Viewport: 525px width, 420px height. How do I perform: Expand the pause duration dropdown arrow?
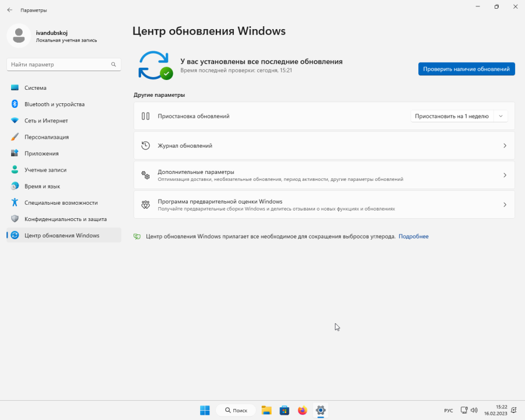tap(501, 116)
